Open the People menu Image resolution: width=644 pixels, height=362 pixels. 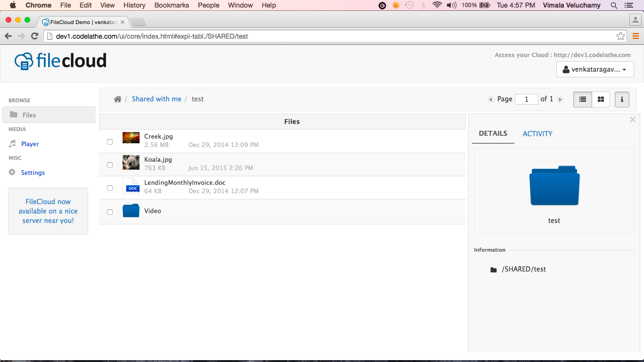pyautogui.click(x=209, y=5)
